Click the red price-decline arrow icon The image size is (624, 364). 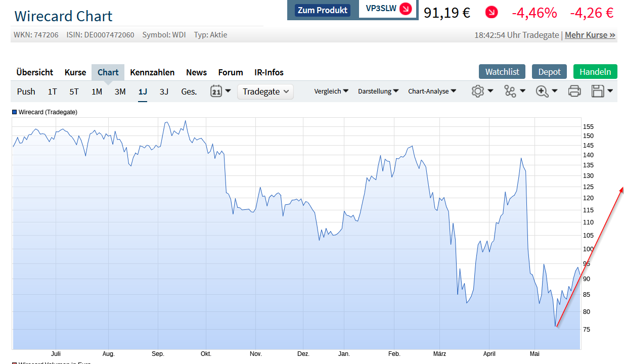coord(491,13)
